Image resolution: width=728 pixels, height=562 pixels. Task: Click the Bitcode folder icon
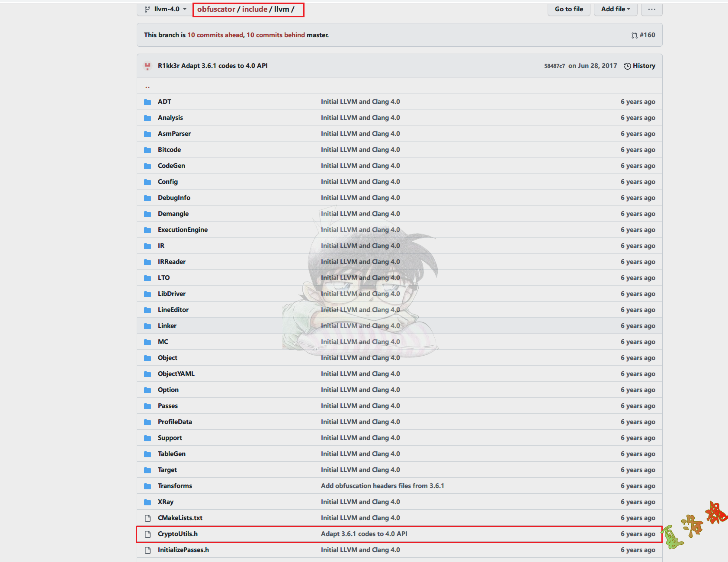pyautogui.click(x=148, y=150)
